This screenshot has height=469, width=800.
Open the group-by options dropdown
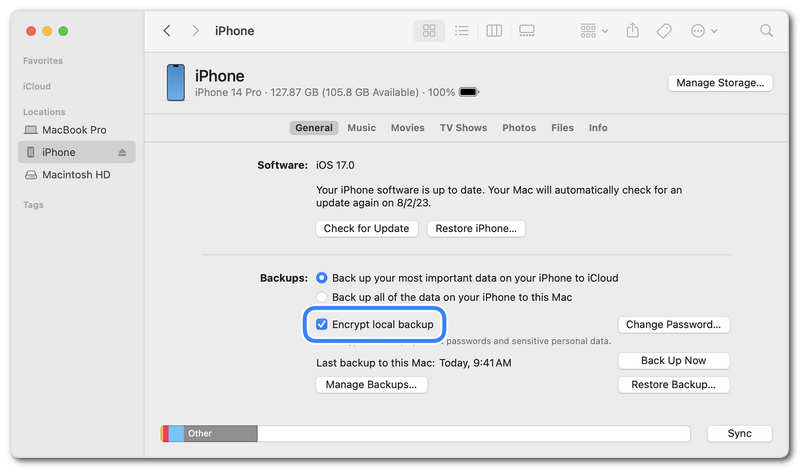tap(594, 31)
